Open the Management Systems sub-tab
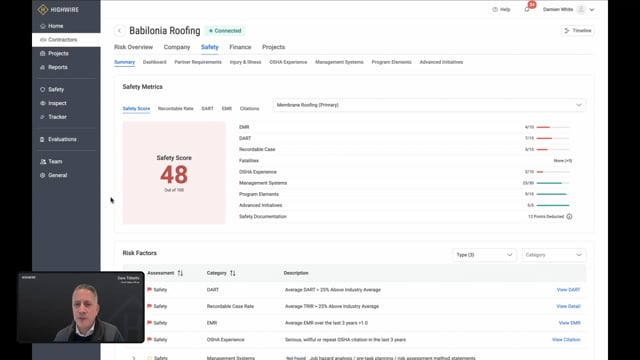Viewport: 640px width, 360px height. click(339, 62)
